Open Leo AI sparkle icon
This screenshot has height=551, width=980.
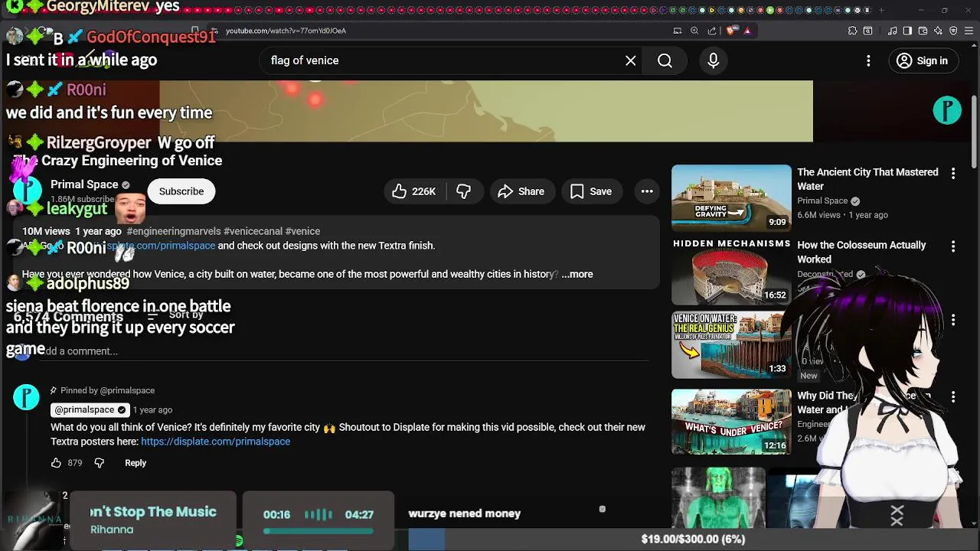point(938,31)
